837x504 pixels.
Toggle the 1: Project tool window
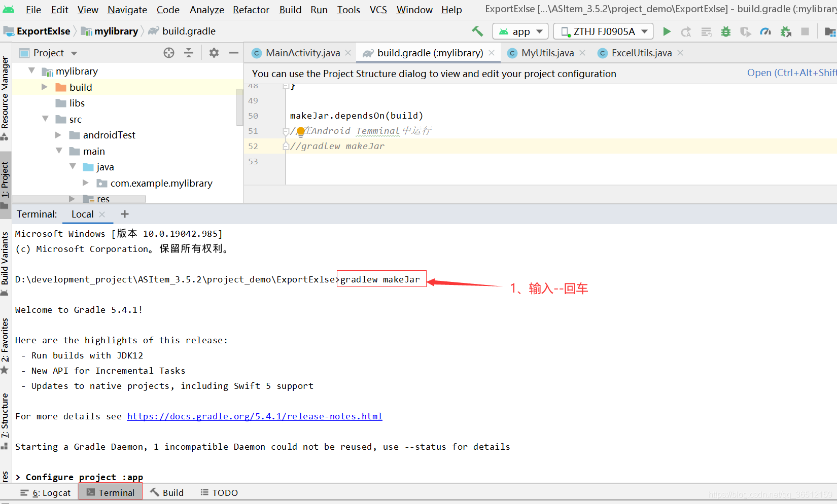click(x=5, y=184)
